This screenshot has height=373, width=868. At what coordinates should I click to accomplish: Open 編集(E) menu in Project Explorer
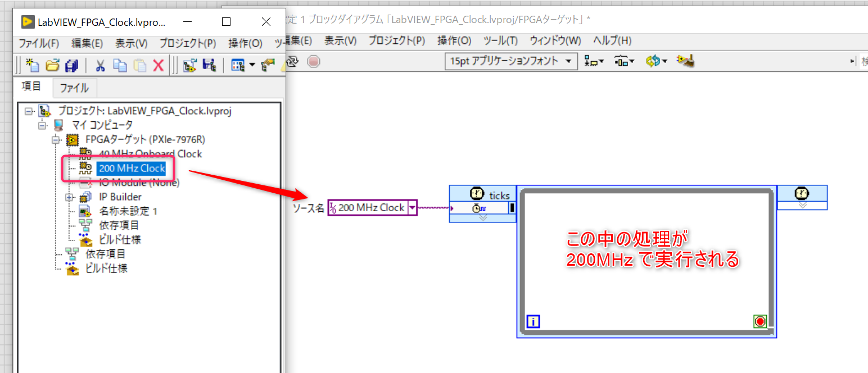87,43
